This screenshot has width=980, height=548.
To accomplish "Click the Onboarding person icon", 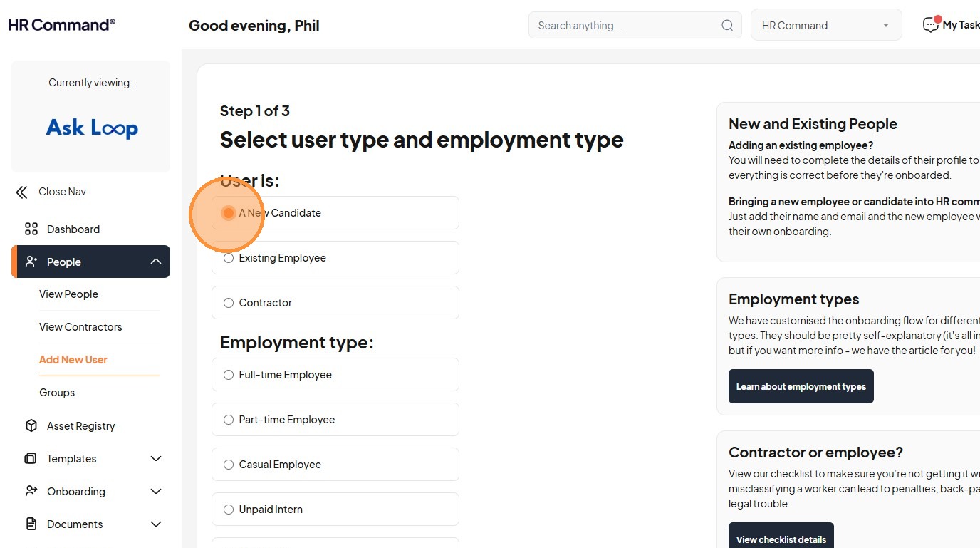I will (31, 492).
